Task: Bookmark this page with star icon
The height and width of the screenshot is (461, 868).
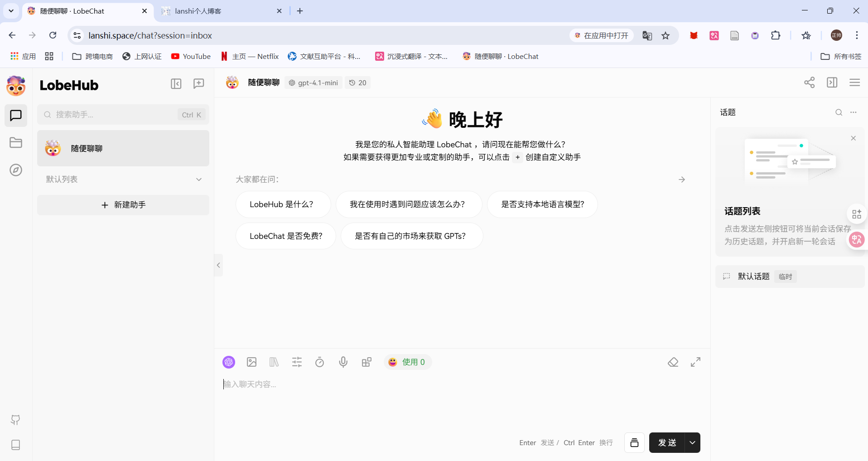Action: coord(665,35)
